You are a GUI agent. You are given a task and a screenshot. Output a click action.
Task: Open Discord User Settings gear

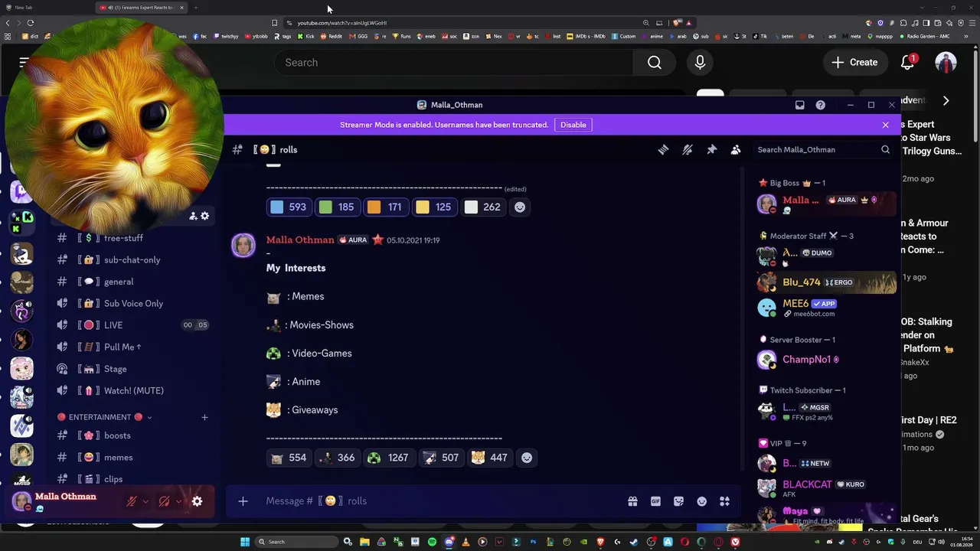point(197,502)
